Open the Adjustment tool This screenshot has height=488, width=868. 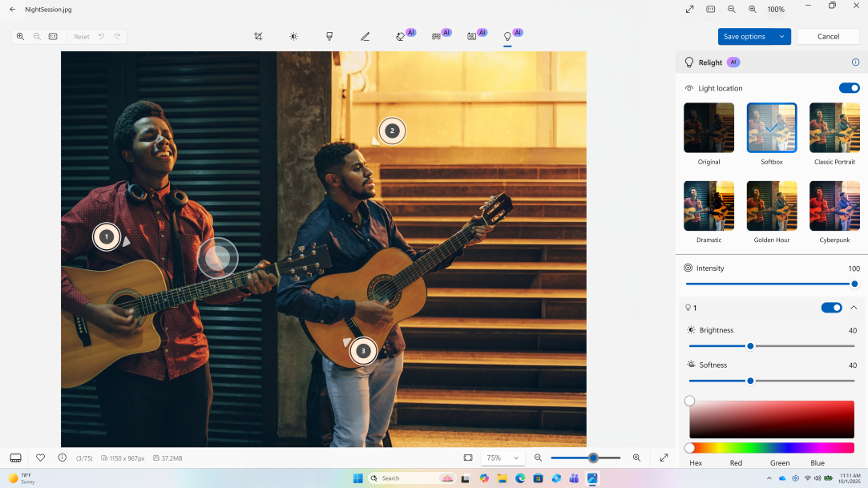coord(293,36)
